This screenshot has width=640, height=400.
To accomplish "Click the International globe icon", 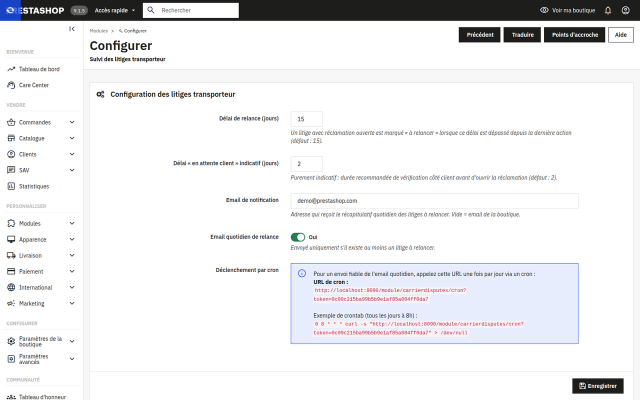I will coord(11,287).
